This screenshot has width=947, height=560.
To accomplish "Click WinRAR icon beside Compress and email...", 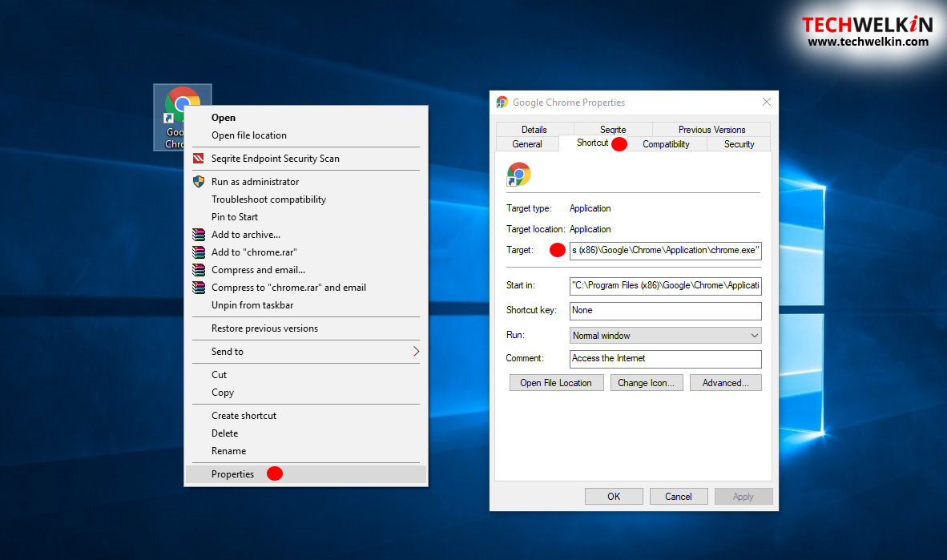I will pyautogui.click(x=198, y=269).
